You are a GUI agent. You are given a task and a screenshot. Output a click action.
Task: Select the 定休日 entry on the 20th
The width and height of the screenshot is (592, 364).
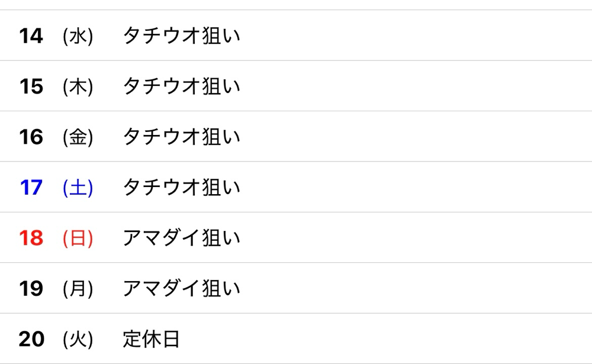point(151,339)
